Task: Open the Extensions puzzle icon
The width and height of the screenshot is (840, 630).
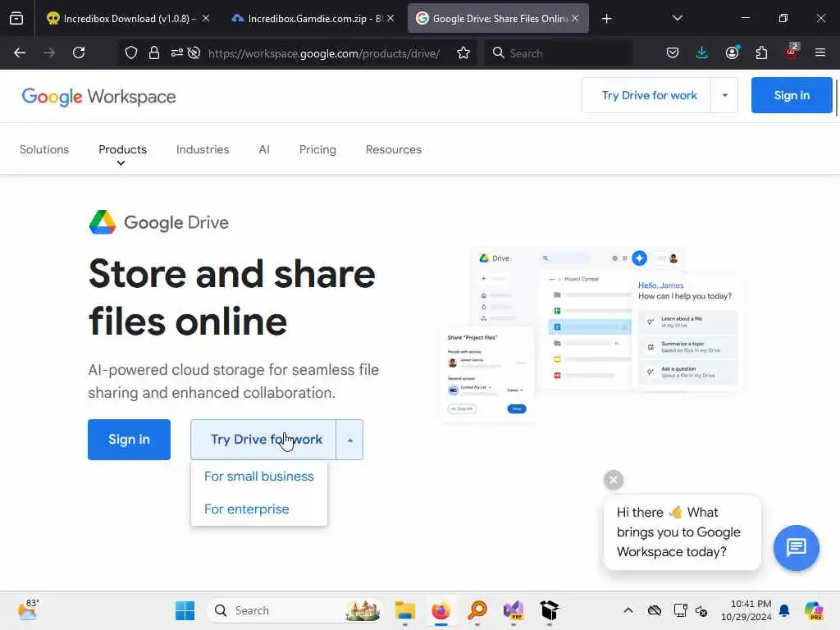Action: point(761,52)
